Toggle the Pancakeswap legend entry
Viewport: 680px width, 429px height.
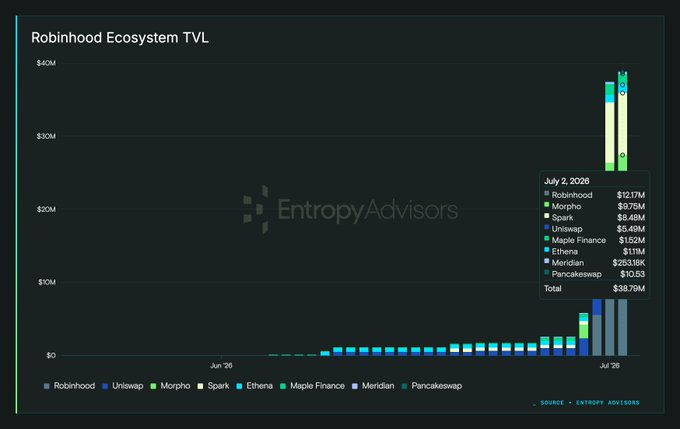pyautogui.click(x=432, y=386)
